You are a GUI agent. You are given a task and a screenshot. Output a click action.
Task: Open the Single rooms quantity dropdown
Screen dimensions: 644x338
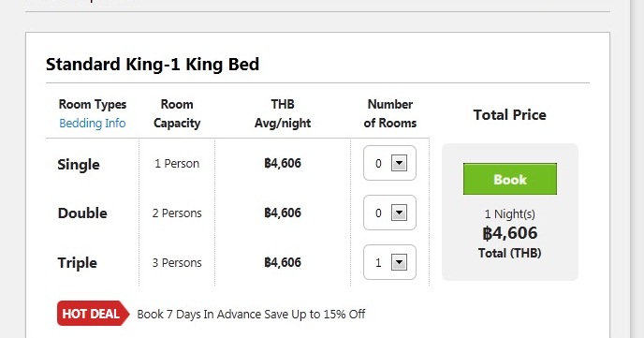(x=389, y=163)
